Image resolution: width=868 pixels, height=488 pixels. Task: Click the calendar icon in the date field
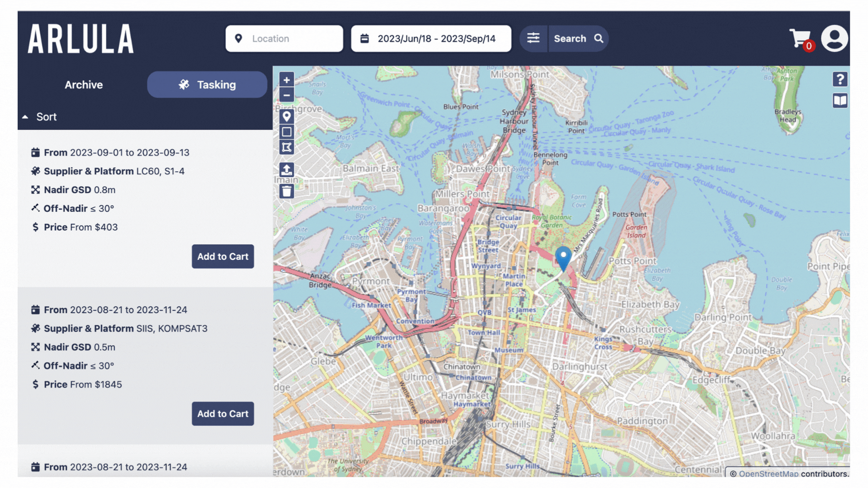point(365,38)
